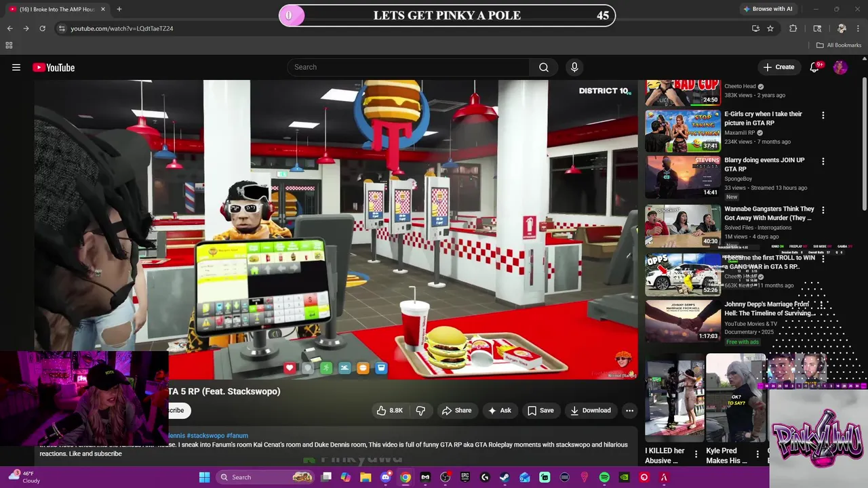Open a new browser tab
868x488 pixels.
[x=119, y=9]
